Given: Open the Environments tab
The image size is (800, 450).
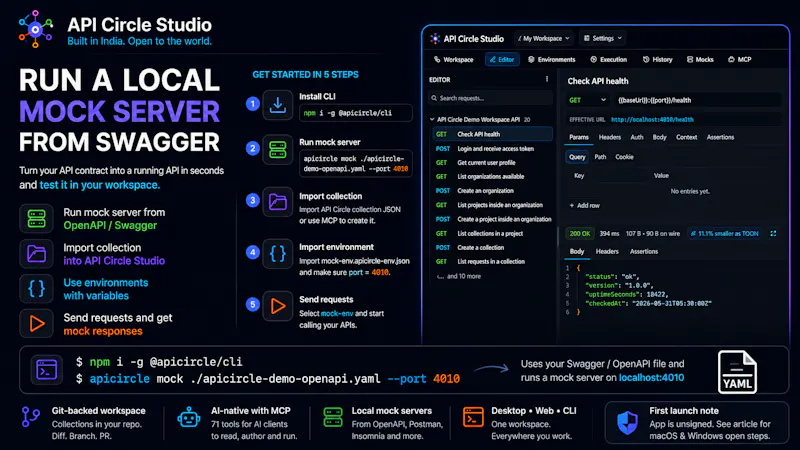Looking at the screenshot, I should [552, 60].
